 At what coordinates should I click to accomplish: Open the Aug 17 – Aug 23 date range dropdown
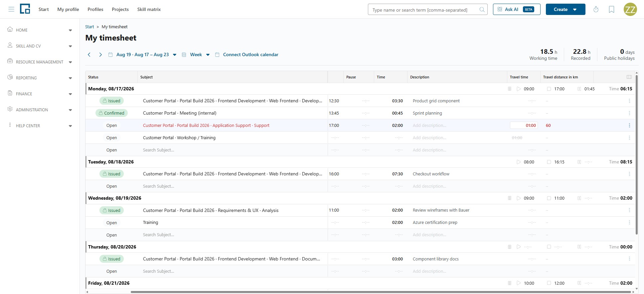click(x=142, y=54)
